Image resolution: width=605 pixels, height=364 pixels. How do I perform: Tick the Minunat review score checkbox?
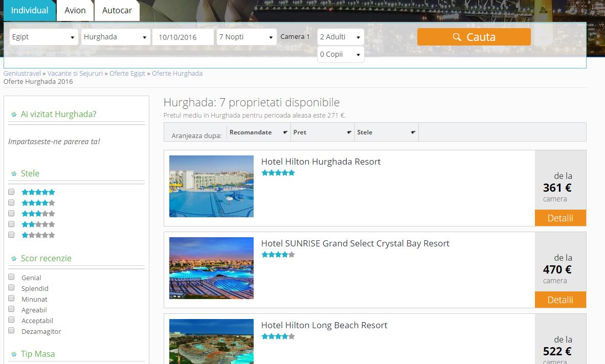[x=11, y=299]
